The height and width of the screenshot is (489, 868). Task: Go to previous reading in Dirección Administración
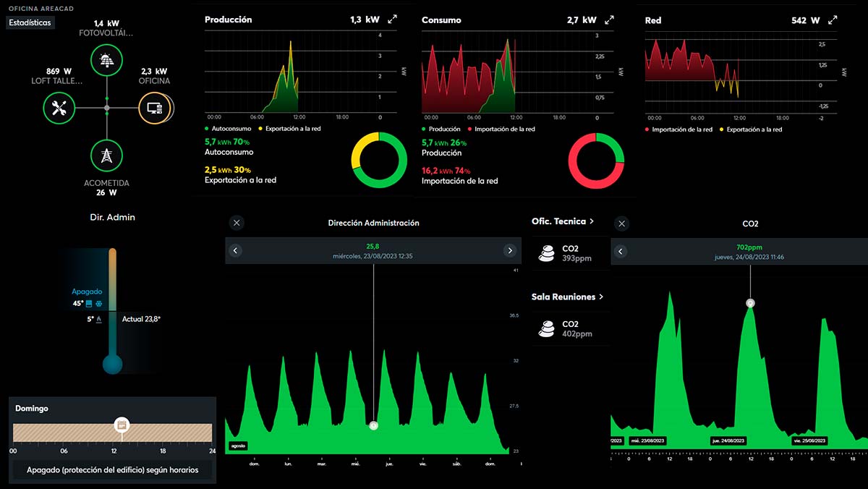[235, 250]
